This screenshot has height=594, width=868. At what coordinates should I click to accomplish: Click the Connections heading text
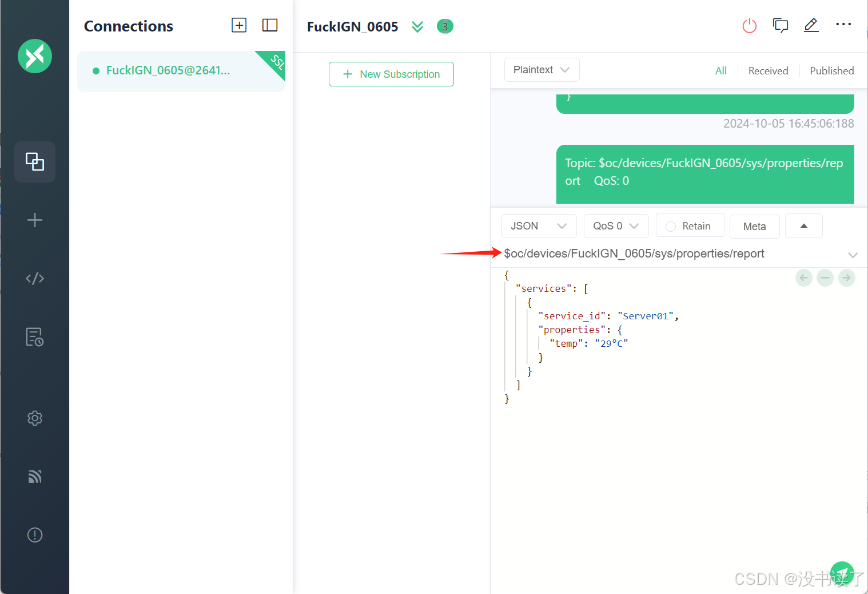(x=129, y=26)
